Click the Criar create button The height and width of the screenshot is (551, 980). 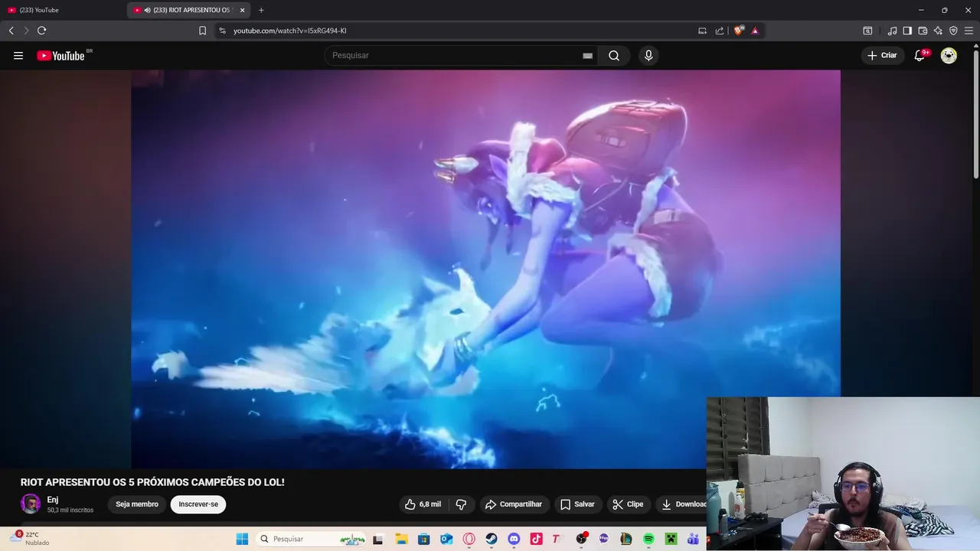pos(882,55)
